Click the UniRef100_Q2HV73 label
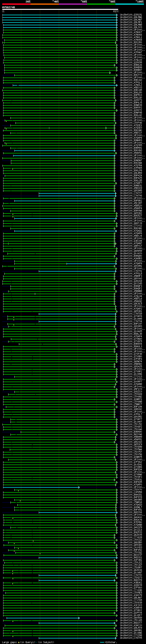Screen dimensions: 146x644 pyautogui.click(x=131, y=100)
